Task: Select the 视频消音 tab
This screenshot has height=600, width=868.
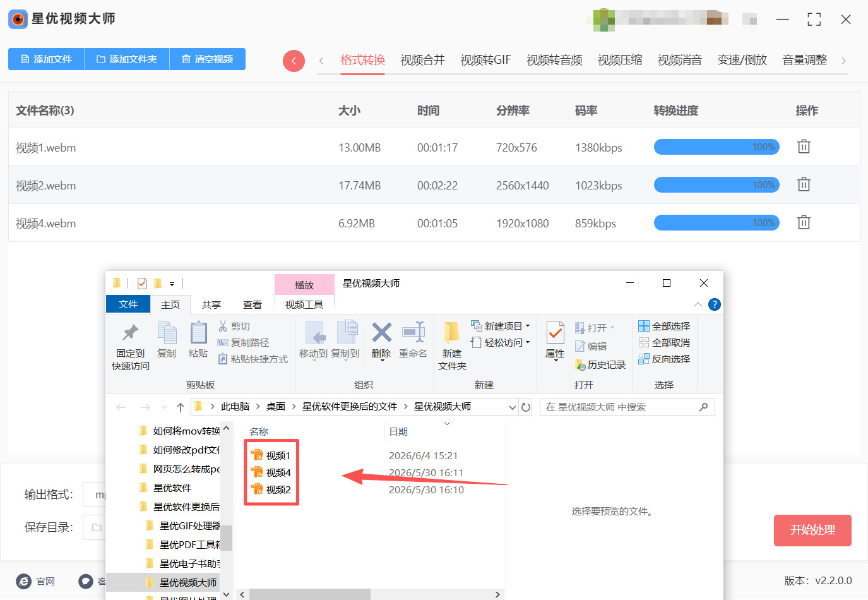Action: click(x=680, y=60)
